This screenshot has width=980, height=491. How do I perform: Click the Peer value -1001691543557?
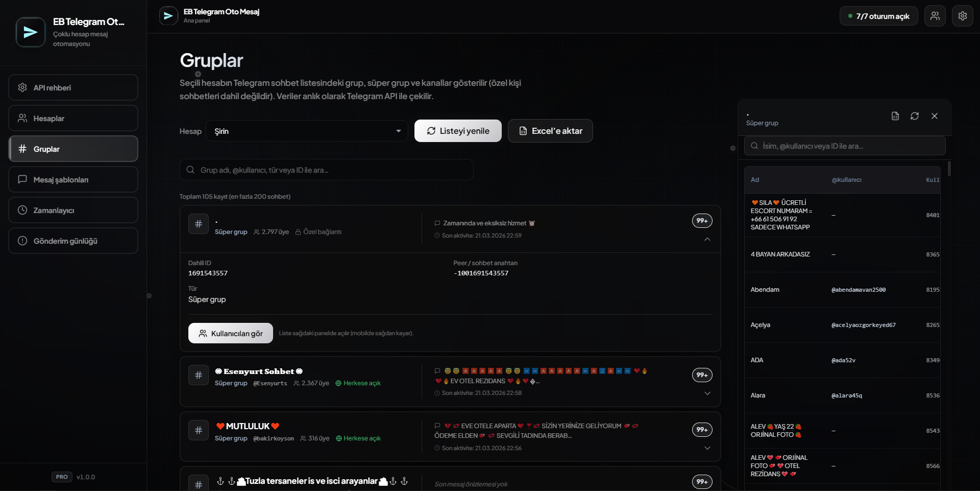point(481,273)
